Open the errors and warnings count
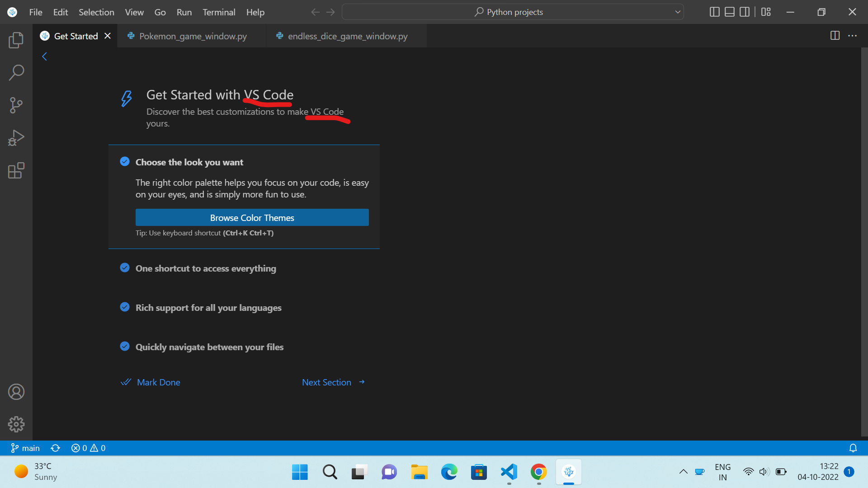Viewport: 868px width, 488px height. click(89, 448)
